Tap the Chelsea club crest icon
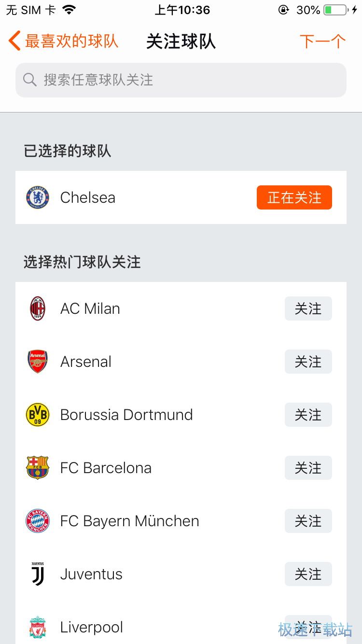The height and width of the screenshot is (644, 362). point(38,197)
